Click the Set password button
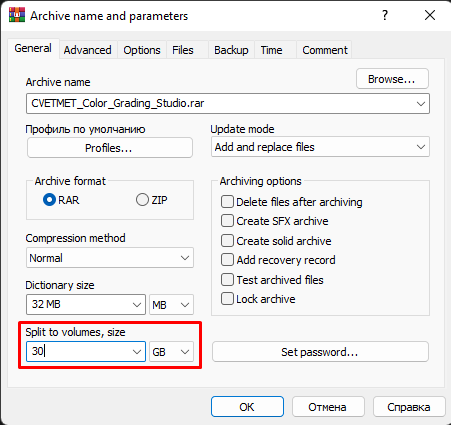451x425 pixels. point(320,352)
